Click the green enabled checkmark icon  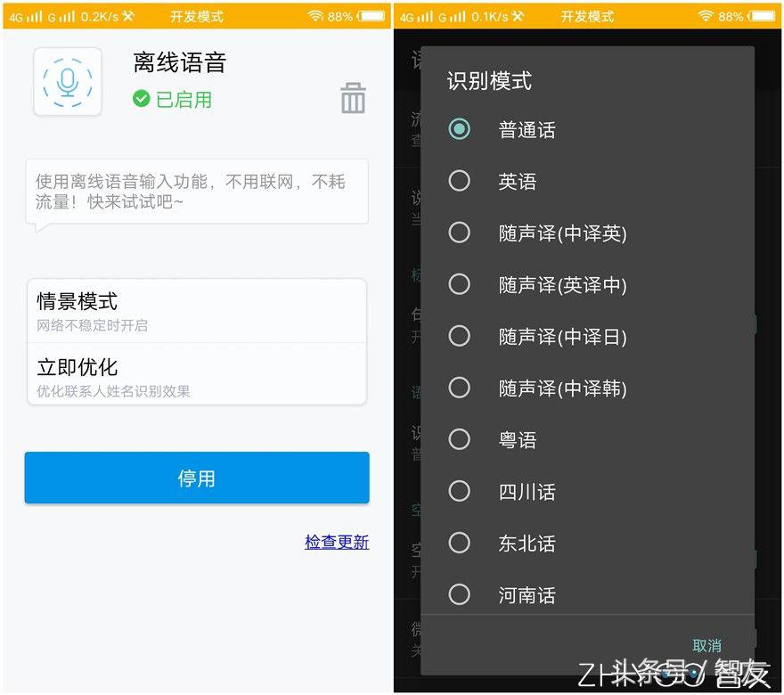(x=141, y=99)
